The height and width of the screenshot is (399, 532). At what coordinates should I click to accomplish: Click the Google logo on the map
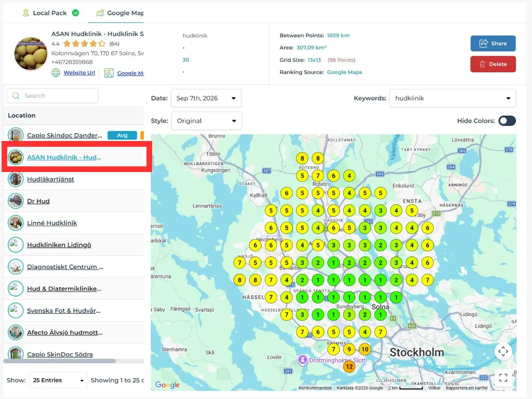[x=168, y=385]
